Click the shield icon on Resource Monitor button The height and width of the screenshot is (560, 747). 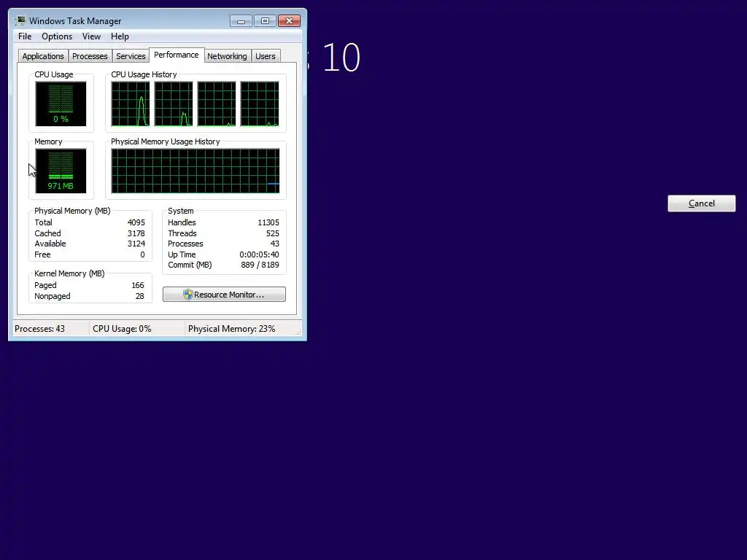[x=187, y=295]
